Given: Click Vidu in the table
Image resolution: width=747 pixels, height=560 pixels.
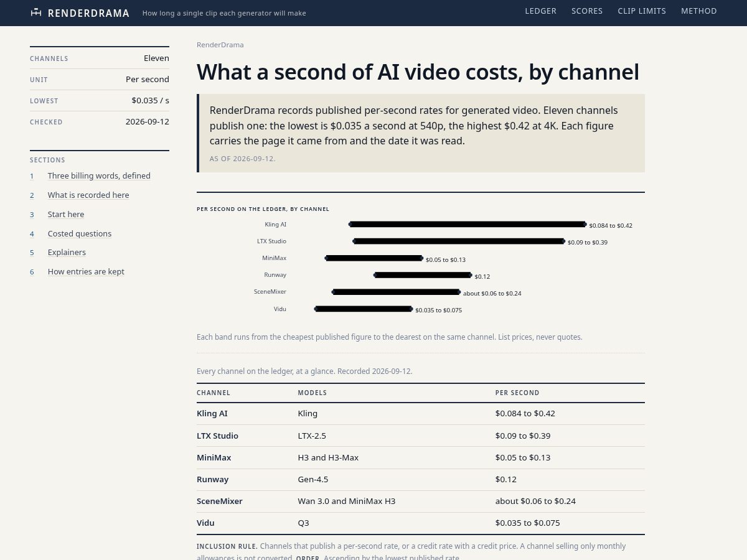Looking at the screenshot, I should [205, 523].
